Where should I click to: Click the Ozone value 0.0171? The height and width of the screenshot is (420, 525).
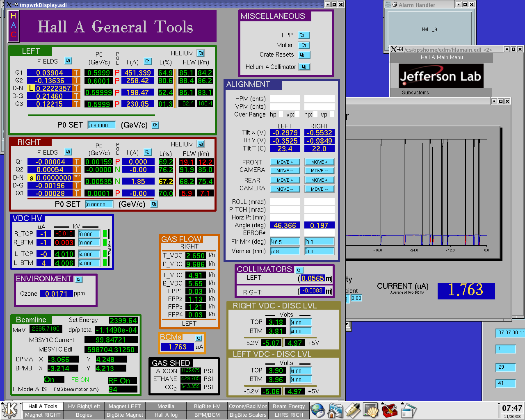[57, 294]
